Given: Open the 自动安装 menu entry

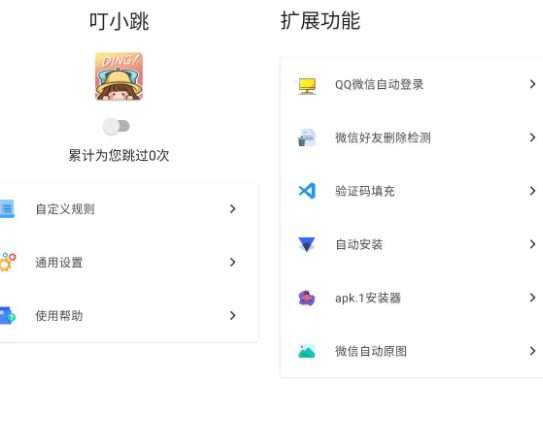Looking at the screenshot, I should tap(412, 244).
